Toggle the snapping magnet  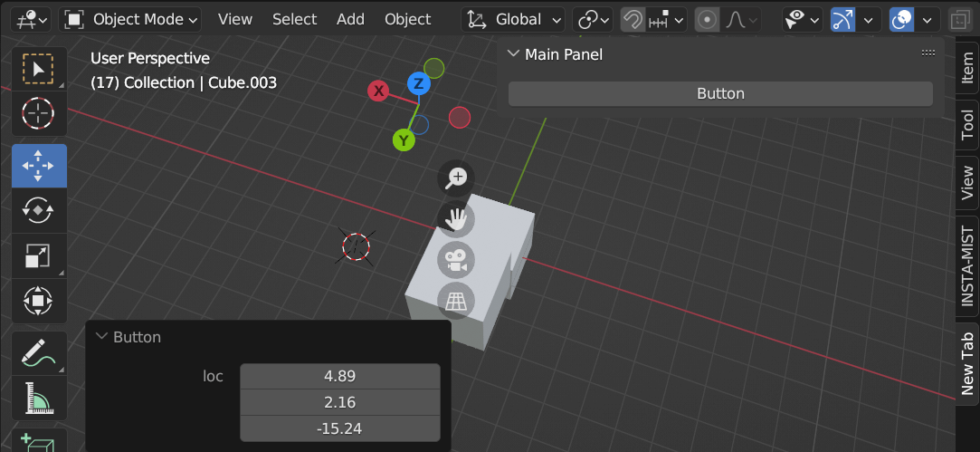(x=633, y=19)
